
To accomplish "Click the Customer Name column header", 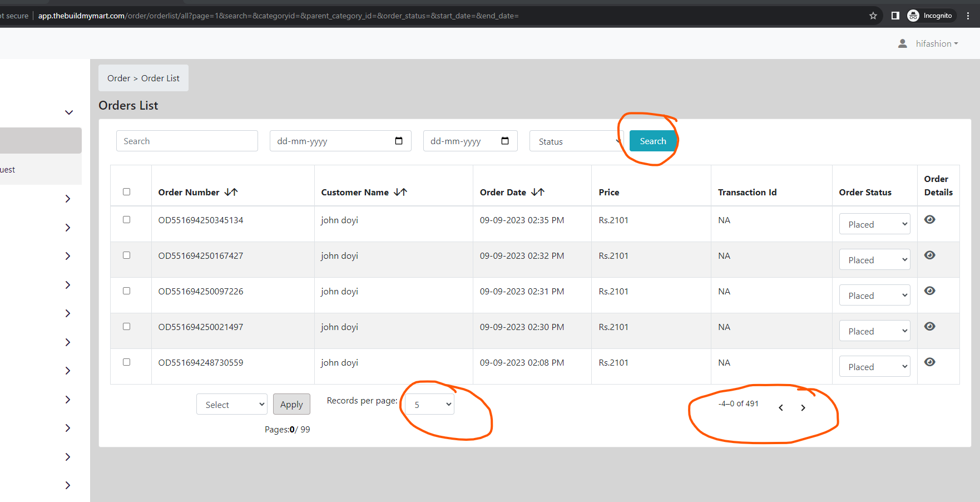I will (x=355, y=192).
